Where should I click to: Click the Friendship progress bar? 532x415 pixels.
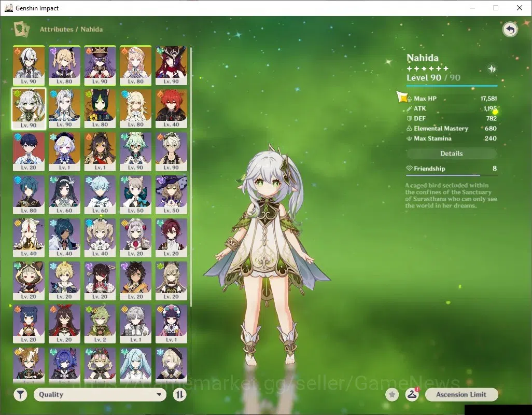click(451, 175)
